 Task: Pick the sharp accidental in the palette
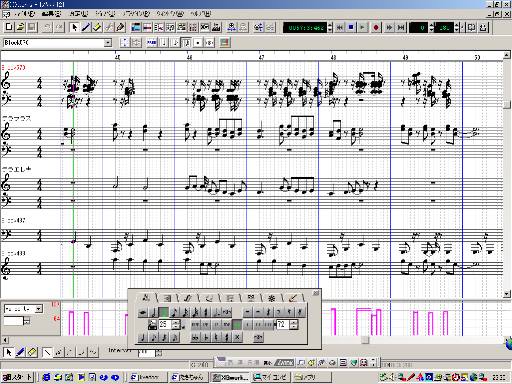(x=227, y=337)
